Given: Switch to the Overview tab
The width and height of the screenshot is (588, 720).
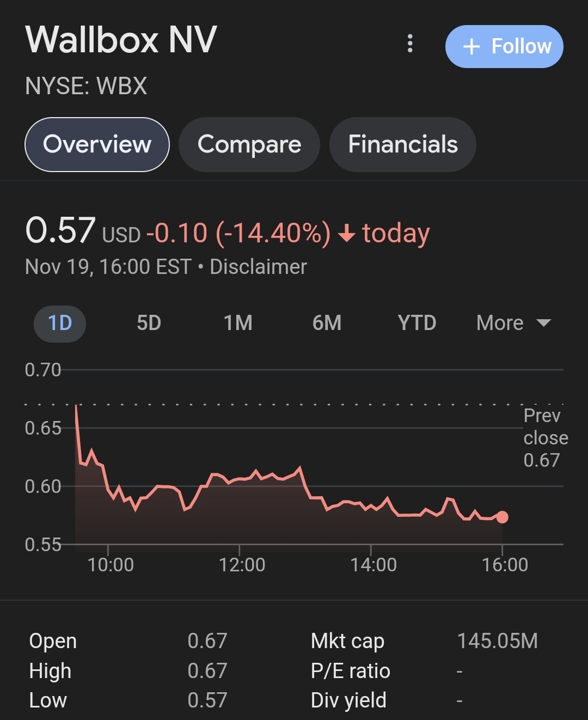Looking at the screenshot, I should tap(97, 144).
